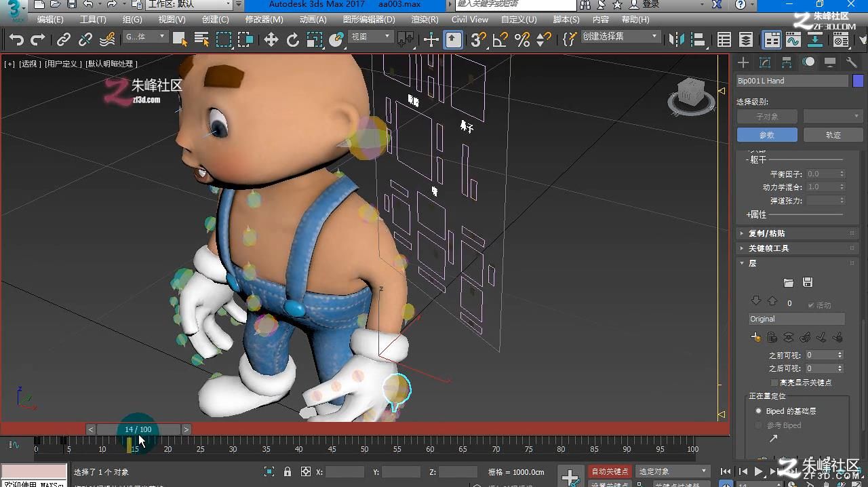
Task: Click the Parameters (参数) button
Action: 766,135
